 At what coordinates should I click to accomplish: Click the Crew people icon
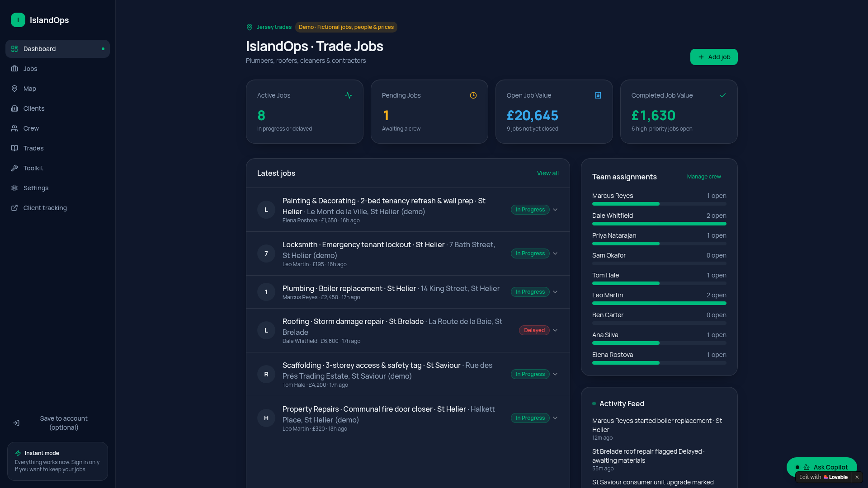14,128
